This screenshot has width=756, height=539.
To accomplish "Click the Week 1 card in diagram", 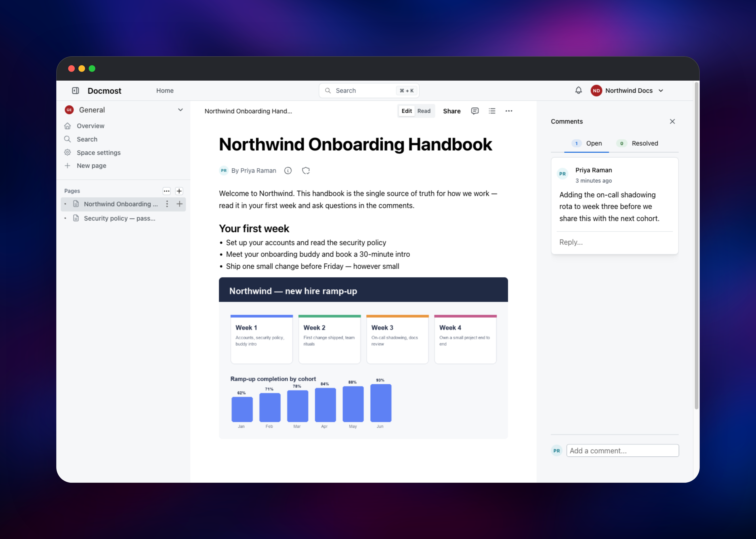I will click(262, 339).
